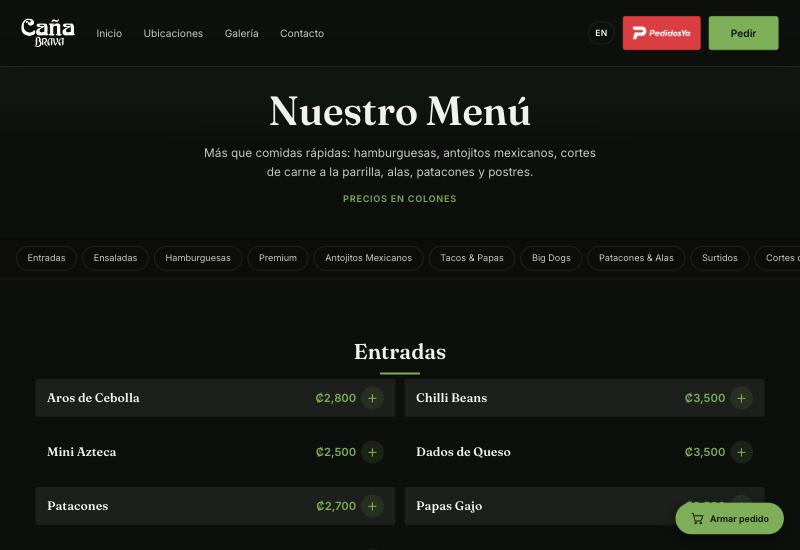Click the PRECIOS EN COLONES label
This screenshot has height=550, width=800.
tap(399, 199)
